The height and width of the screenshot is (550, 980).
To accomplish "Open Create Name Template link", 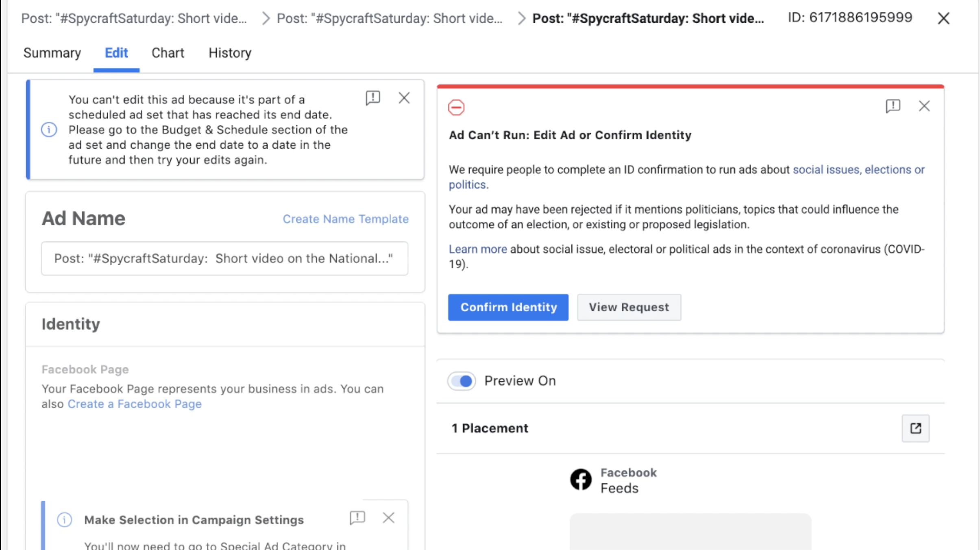I will (346, 219).
